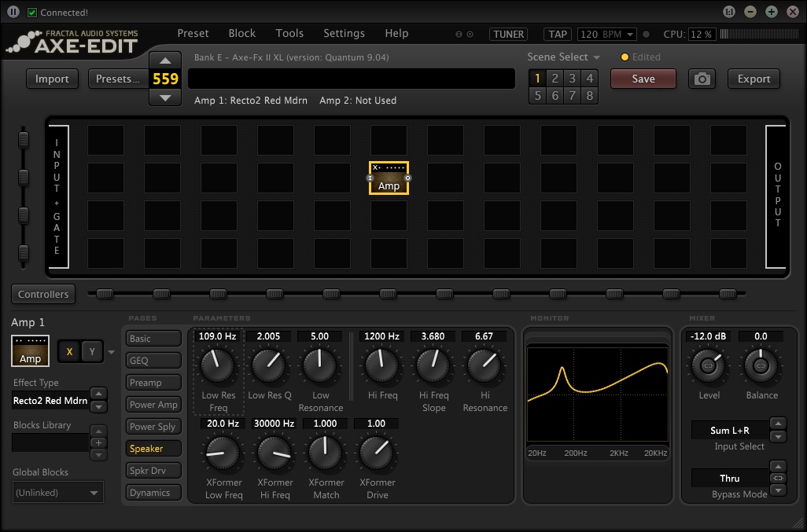The width and height of the screenshot is (807, 532).
Task: Click the TAP tempo button
Action: point(558,35)
